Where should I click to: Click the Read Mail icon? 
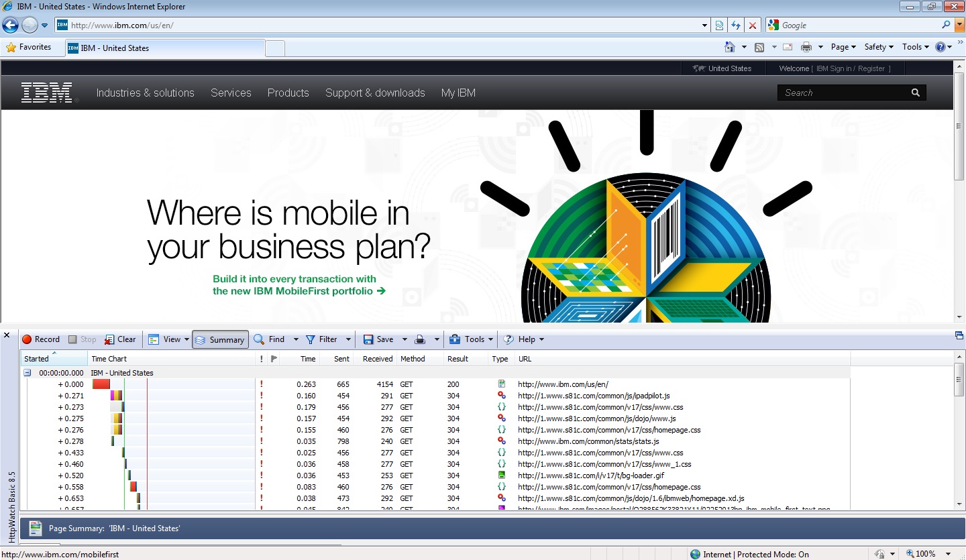(x=788, y=47)
